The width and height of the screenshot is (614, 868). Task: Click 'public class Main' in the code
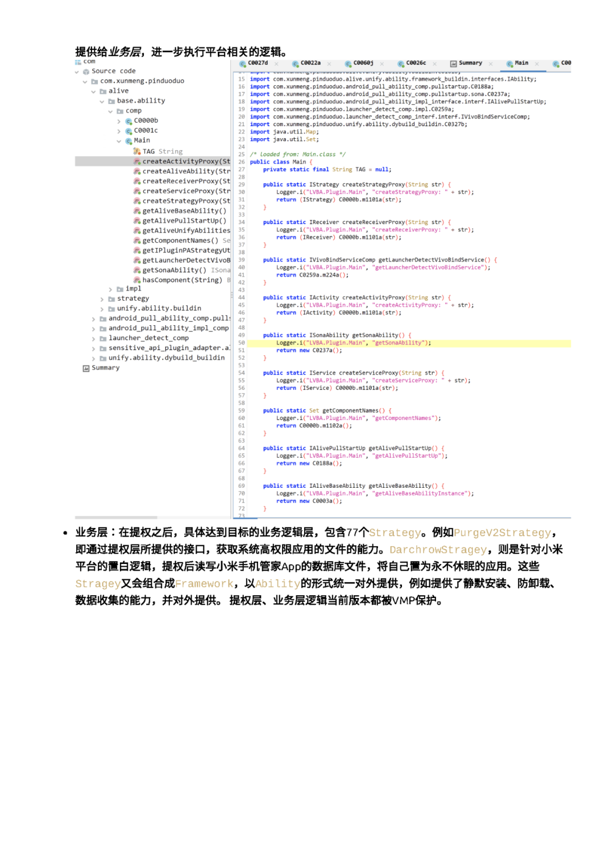click(278, 162)
